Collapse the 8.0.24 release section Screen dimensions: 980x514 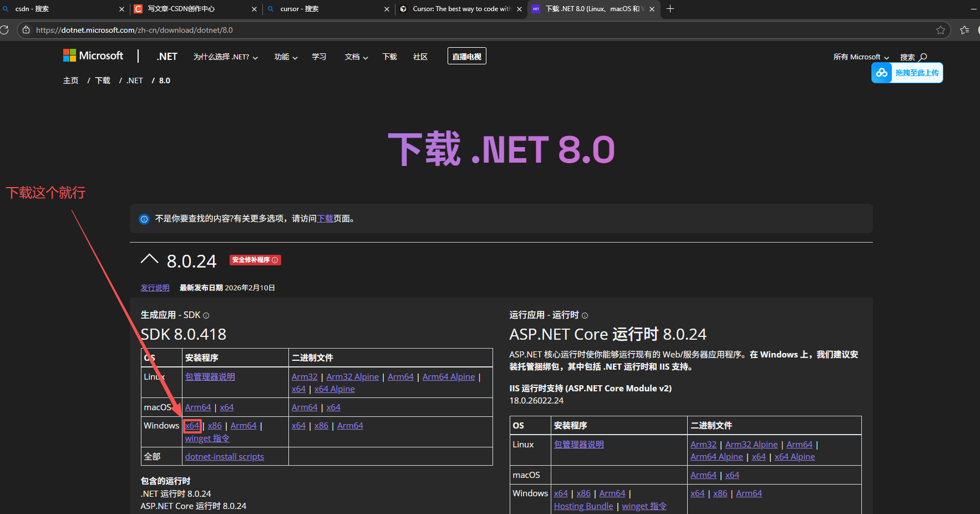[149, 259]
